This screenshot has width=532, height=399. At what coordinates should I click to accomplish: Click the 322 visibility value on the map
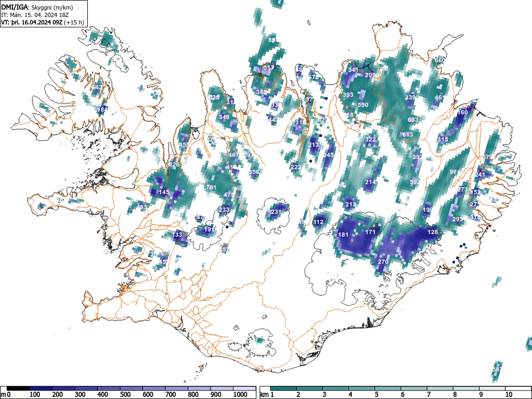point(370,139)
